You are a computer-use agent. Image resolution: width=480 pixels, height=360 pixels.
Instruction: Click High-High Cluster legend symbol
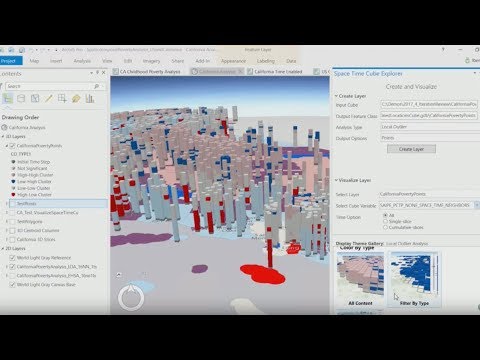[13, 175]
